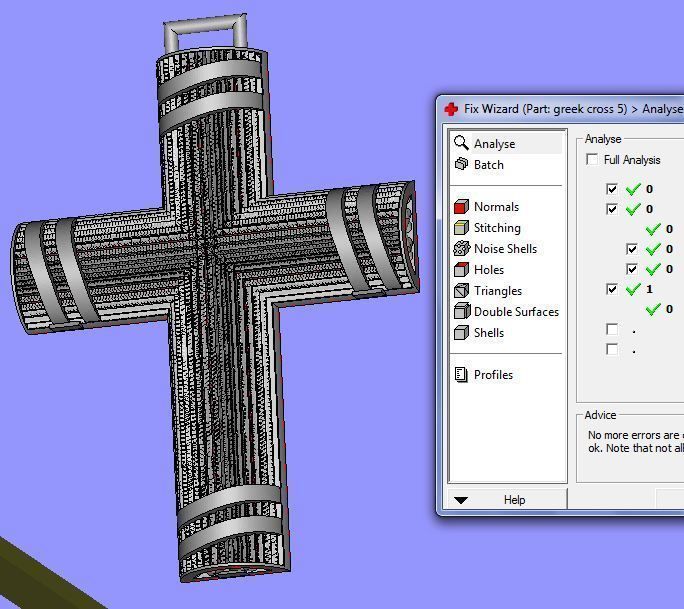684x609 pixels.
Task: Click the red cross Fix Wizard title icon
Action: pos(451,109)
